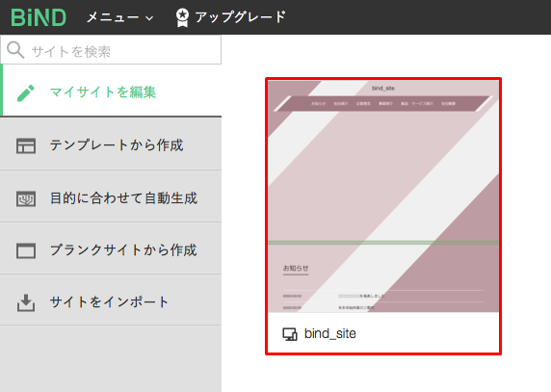Click the import download icon
551x392 pixels.
[x=26, y=302]
